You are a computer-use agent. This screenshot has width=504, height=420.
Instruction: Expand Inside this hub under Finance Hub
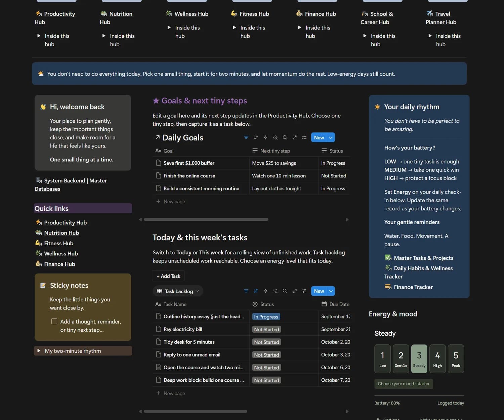point(300,27)
